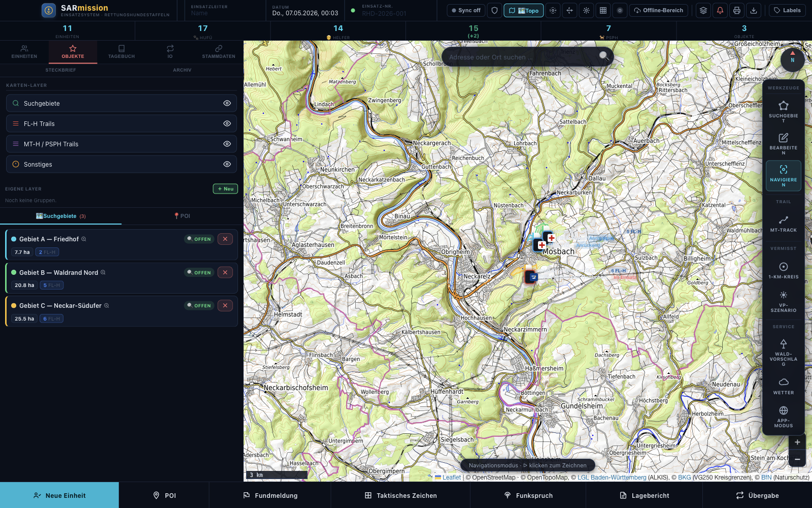Open the red notification bell
Viewport: 812px width, 508px height.
pyautogui.click(x=720, y=10)
